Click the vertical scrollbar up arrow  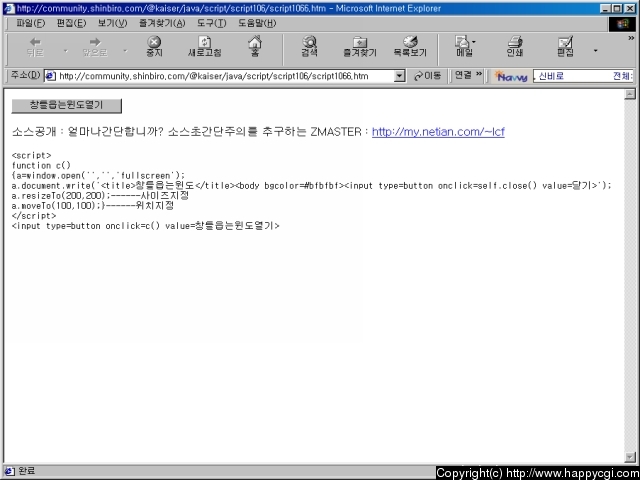[630, 94]
